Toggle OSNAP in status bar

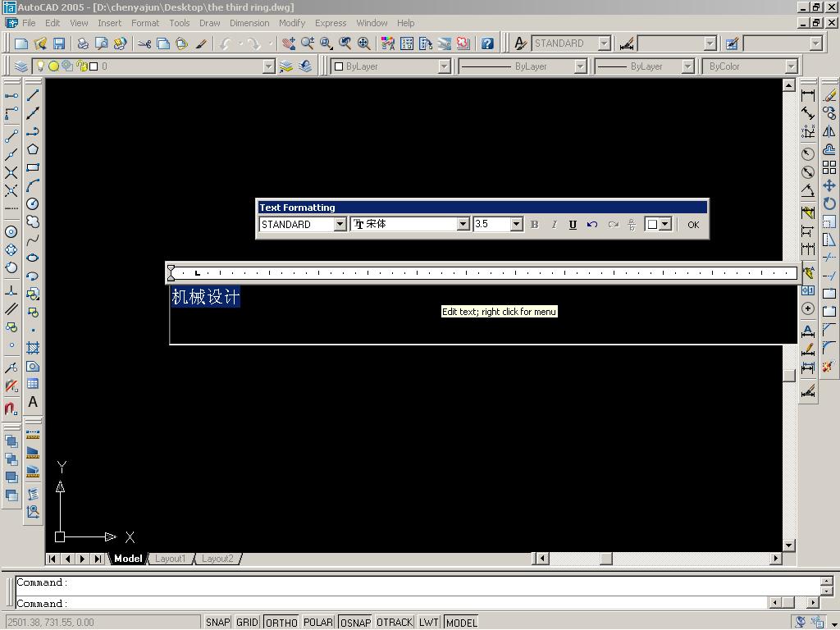356,622
